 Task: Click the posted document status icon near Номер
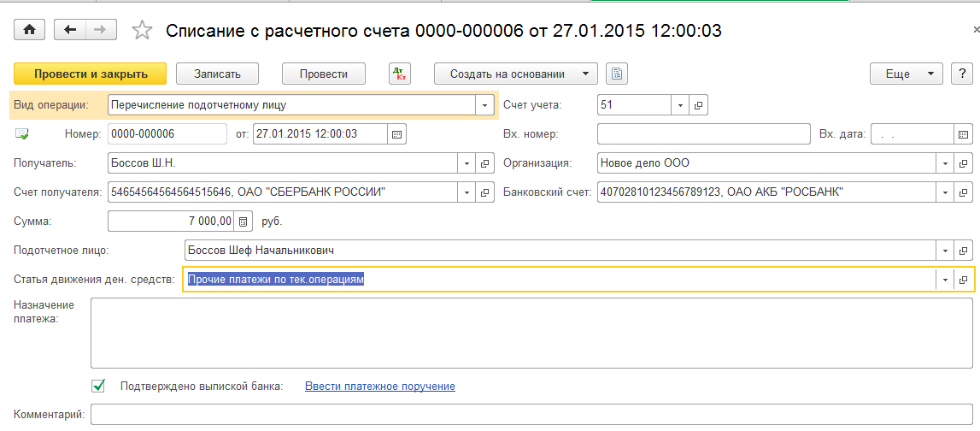[x=22, y=133]
